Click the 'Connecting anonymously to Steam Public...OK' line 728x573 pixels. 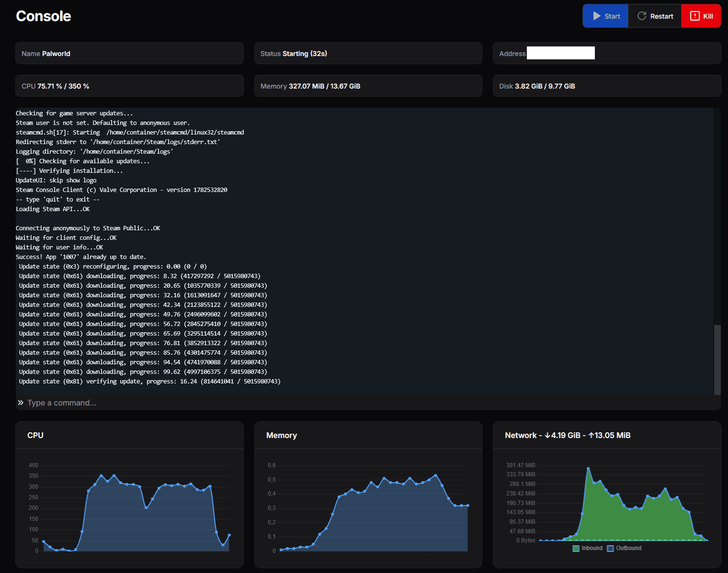(x=88, y=228)
